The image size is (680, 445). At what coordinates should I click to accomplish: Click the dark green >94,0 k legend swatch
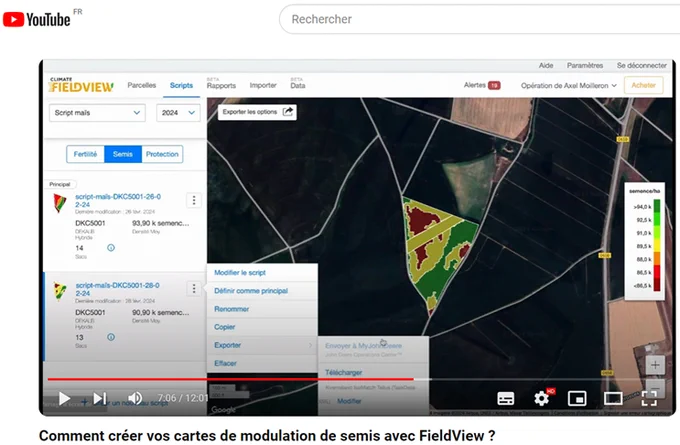click(x=657, y=206)
